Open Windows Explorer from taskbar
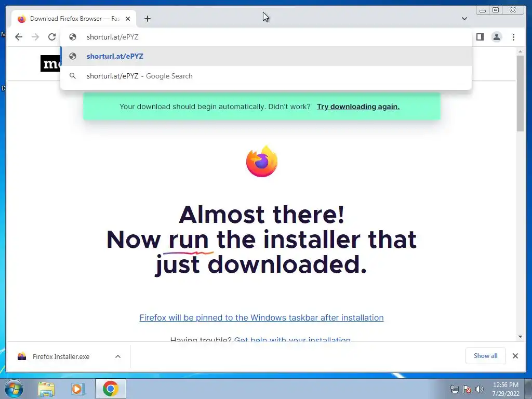 click(x=46, y=389)
